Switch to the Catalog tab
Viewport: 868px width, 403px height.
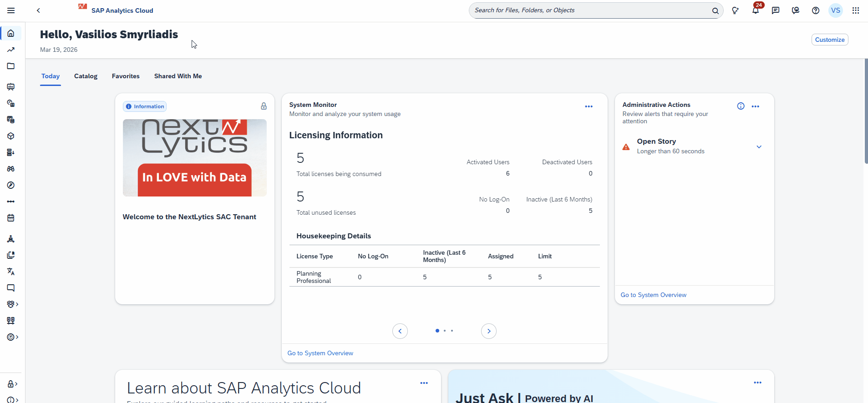[x=86, y=76]
